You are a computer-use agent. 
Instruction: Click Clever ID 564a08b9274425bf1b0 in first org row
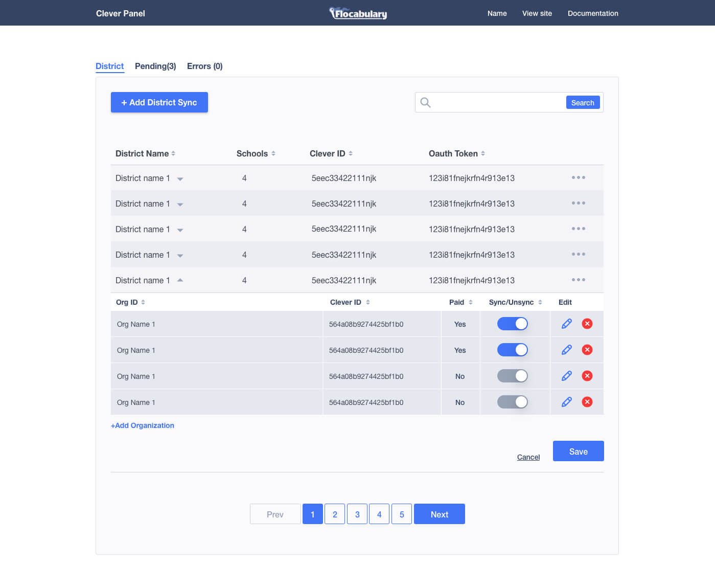coord(366,324)
